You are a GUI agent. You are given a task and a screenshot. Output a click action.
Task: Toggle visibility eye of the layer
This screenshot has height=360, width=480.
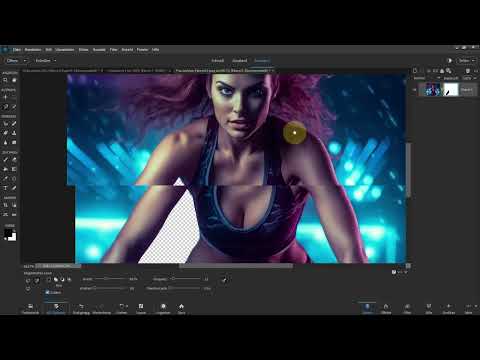tap(414, 90)
